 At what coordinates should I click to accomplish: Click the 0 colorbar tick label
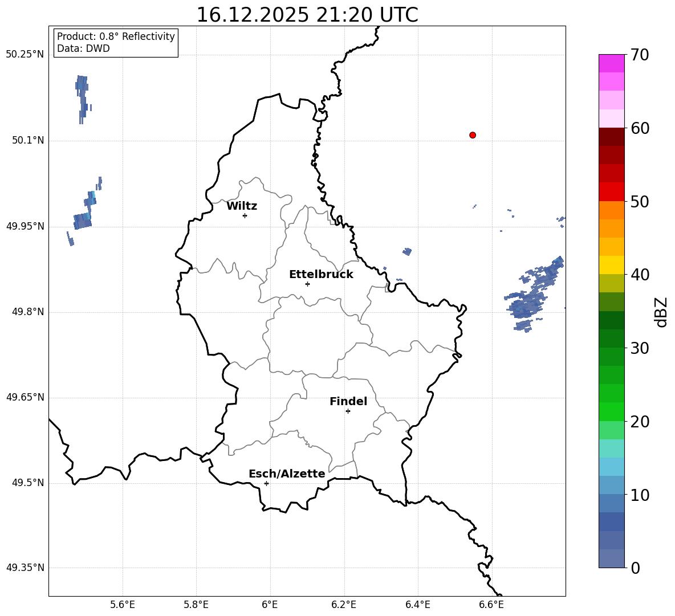click(x=635, y=568)
